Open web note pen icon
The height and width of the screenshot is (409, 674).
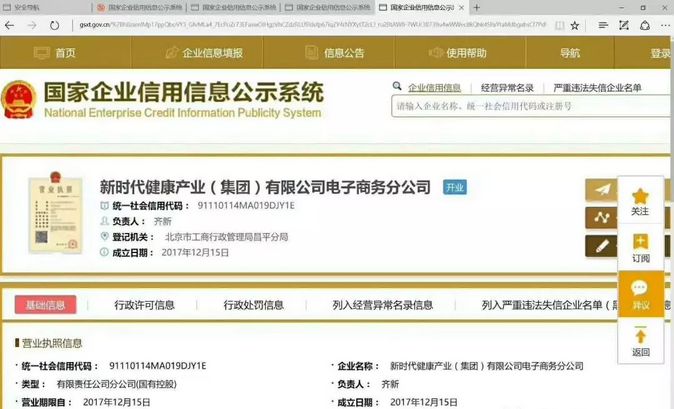point(624,25)
